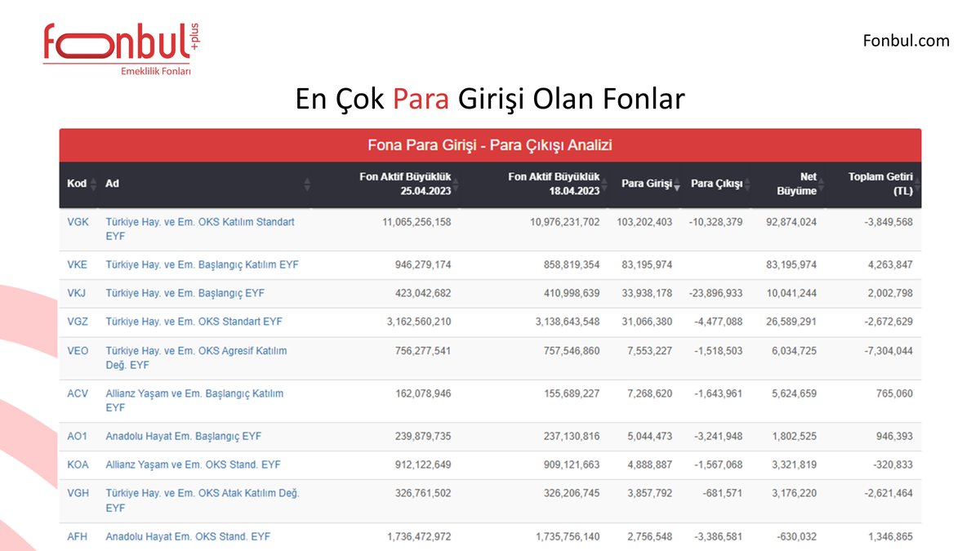This screenshot has height=551, width=980.
Task: Open Anadolu Hayat Em. Başlangıç EYF
Action: (x=184, y=437)
